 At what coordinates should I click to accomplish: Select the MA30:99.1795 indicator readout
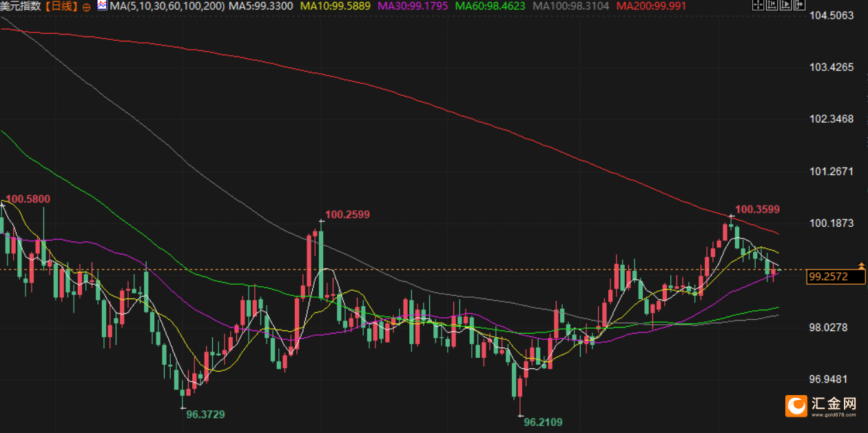pos(411,6)
